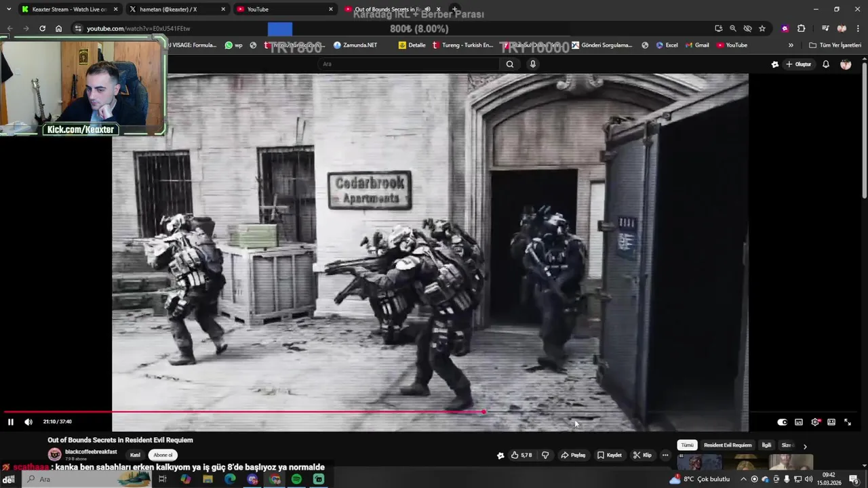
Task: Run search with magnifier button
Action: coord(510,64)
